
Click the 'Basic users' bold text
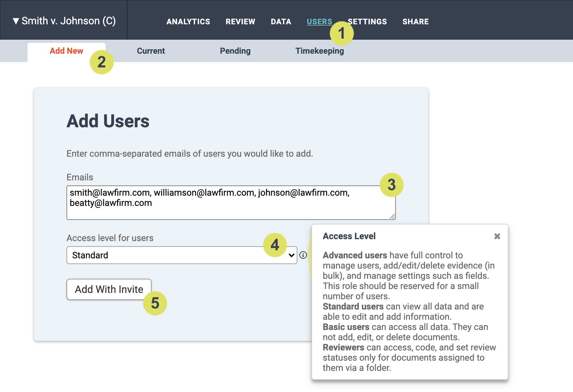point(346,327)
